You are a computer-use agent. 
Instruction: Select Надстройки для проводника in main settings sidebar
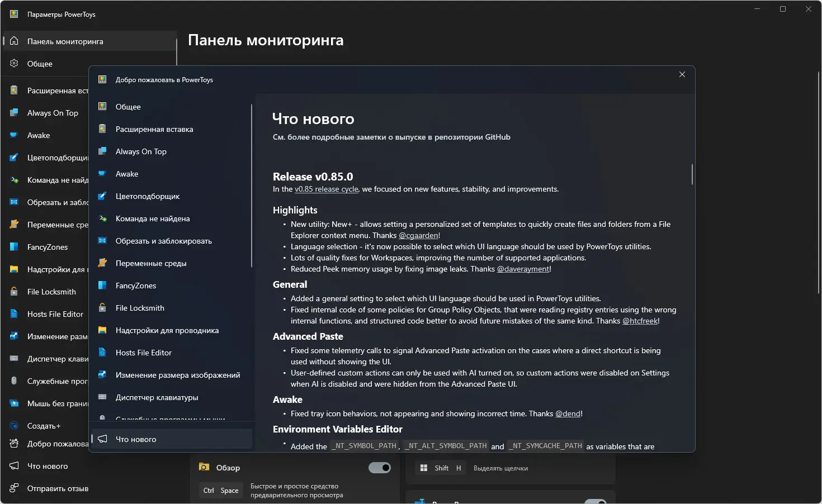(46, 269)
